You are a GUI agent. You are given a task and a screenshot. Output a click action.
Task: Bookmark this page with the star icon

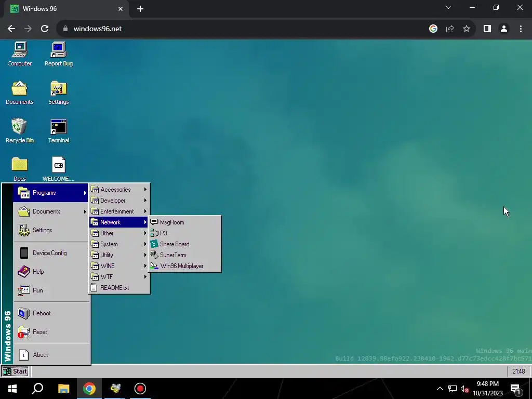click(467, 29)
